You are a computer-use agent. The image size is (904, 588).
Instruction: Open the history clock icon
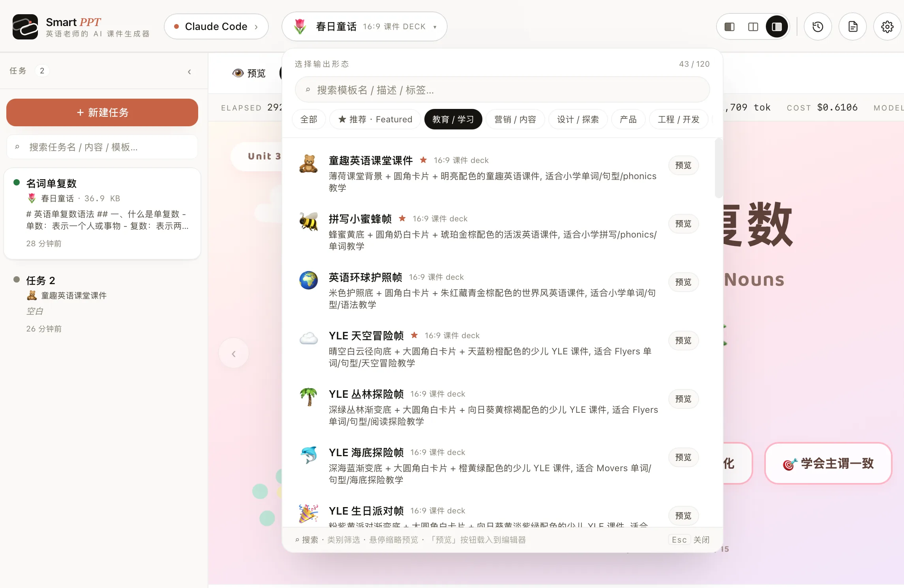[818, 27]
